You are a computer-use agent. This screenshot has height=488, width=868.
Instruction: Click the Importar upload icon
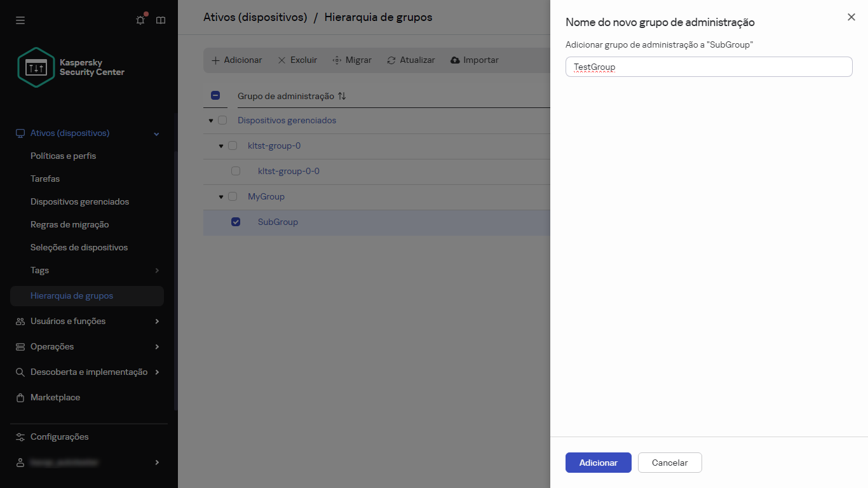click(454, 60)
